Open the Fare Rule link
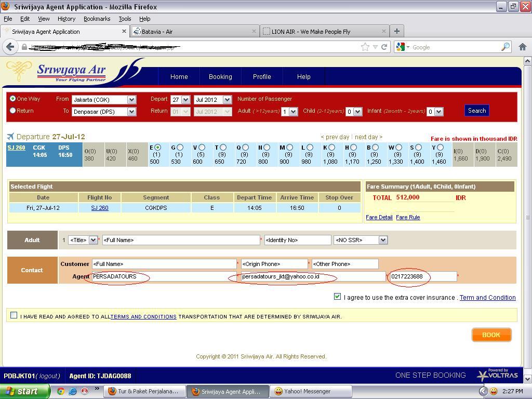This screenshot has height=399, width=532. click(408, 218)
